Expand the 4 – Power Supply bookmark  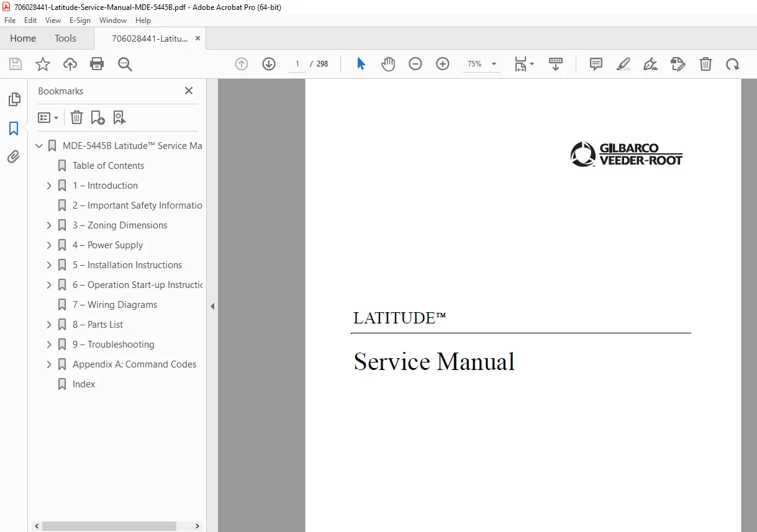point(49,245)
